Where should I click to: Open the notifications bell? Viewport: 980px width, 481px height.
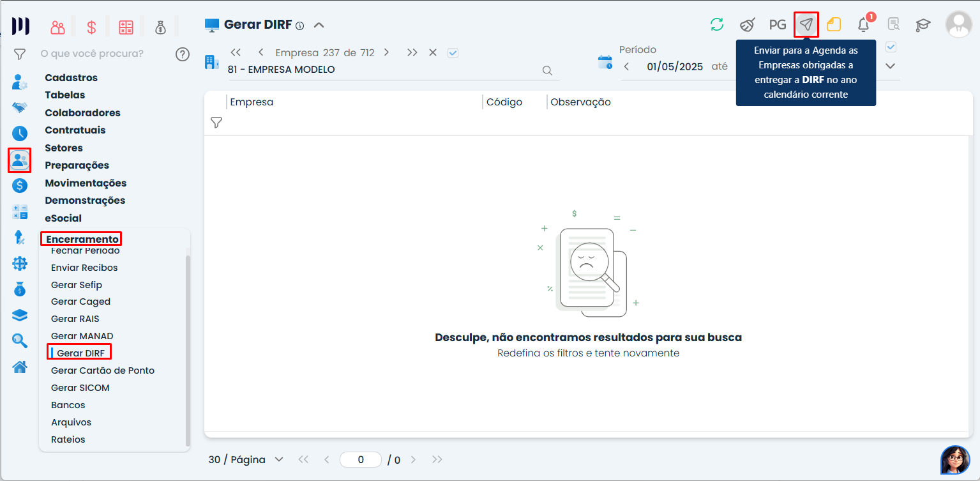863,25
